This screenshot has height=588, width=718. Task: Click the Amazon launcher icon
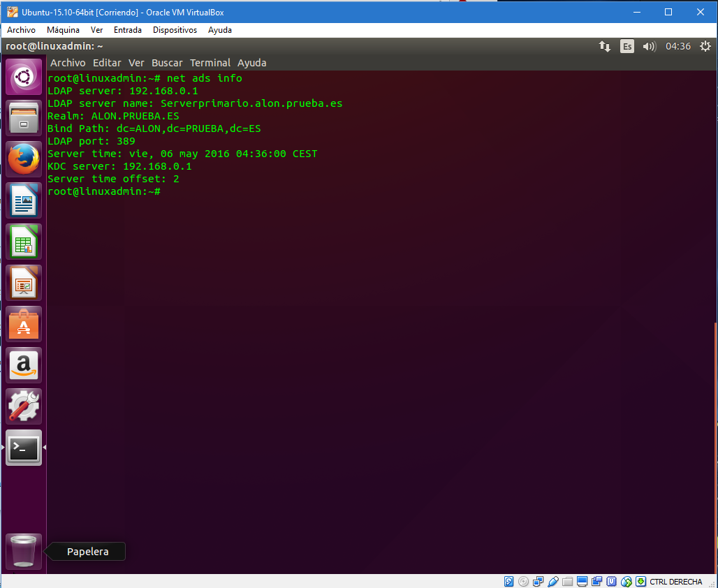[24, 365]
